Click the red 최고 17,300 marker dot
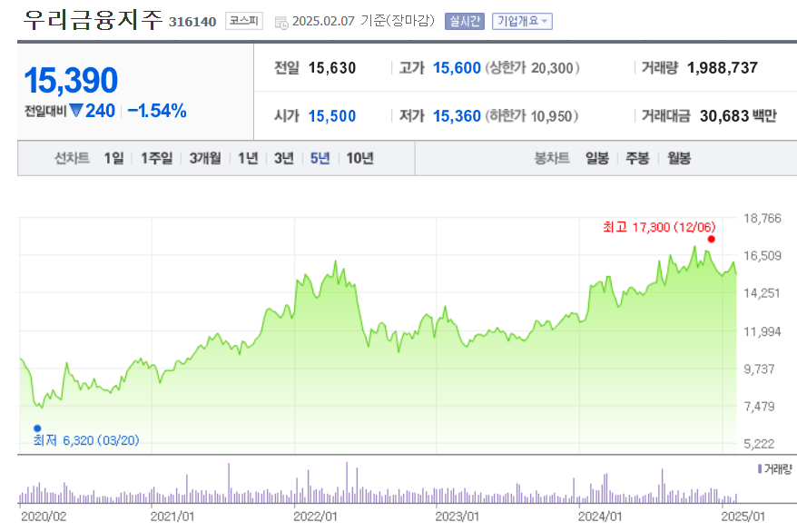Viewport: 797px width, 532px height. point(711,240)
